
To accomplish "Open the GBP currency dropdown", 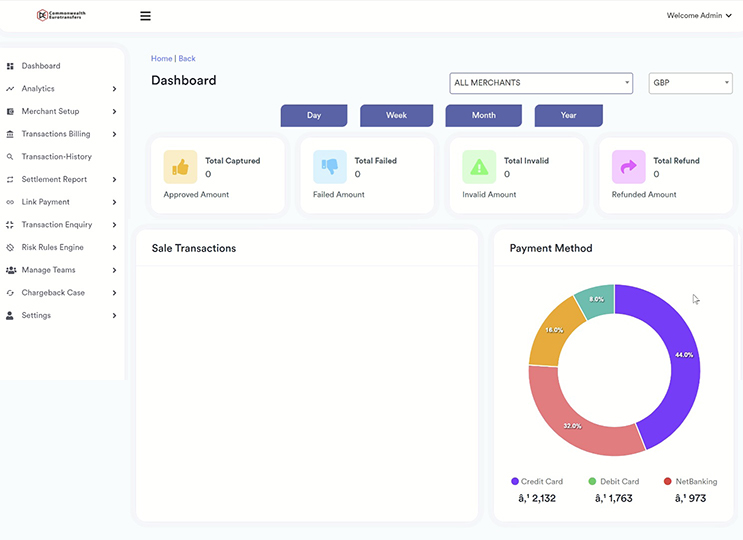I will tap(690, 83).
